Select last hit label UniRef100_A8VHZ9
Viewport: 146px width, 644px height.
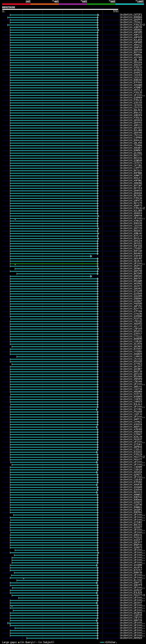click(131, 638)
